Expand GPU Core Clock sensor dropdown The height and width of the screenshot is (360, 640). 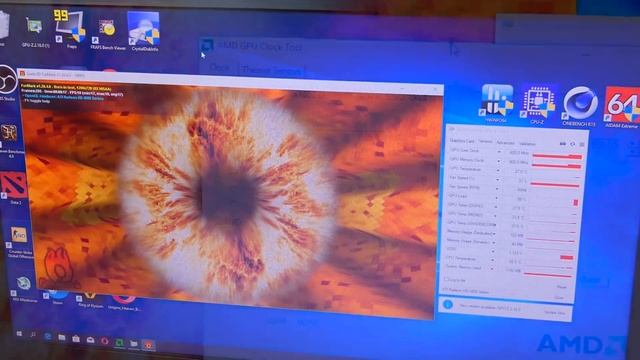499,152
